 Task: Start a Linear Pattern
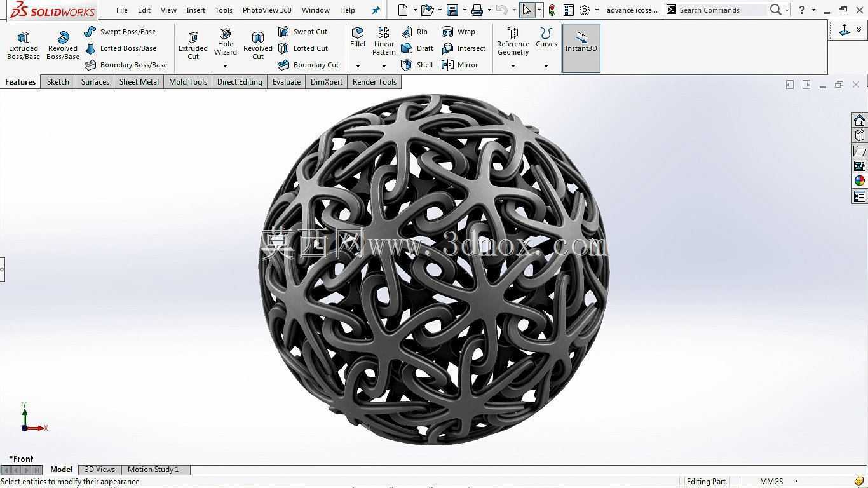(x=384, y=41)
